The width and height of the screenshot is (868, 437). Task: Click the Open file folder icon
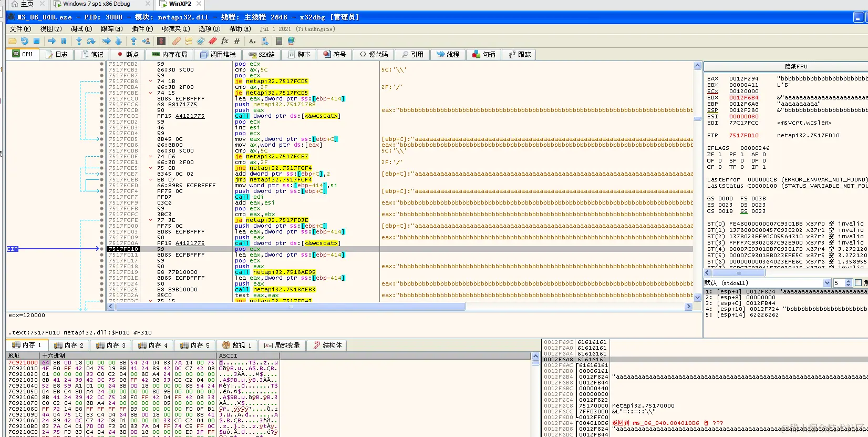[12, 41]
